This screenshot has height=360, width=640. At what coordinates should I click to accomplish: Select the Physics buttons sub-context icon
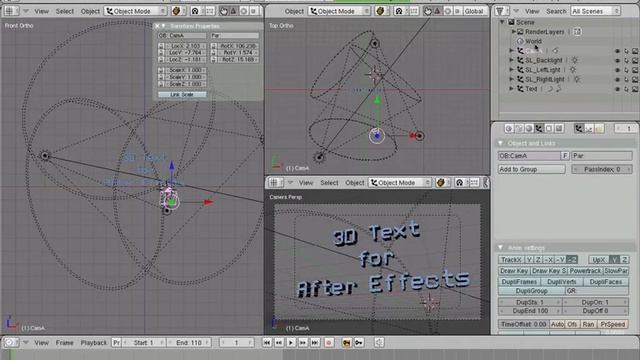[589, 129]
